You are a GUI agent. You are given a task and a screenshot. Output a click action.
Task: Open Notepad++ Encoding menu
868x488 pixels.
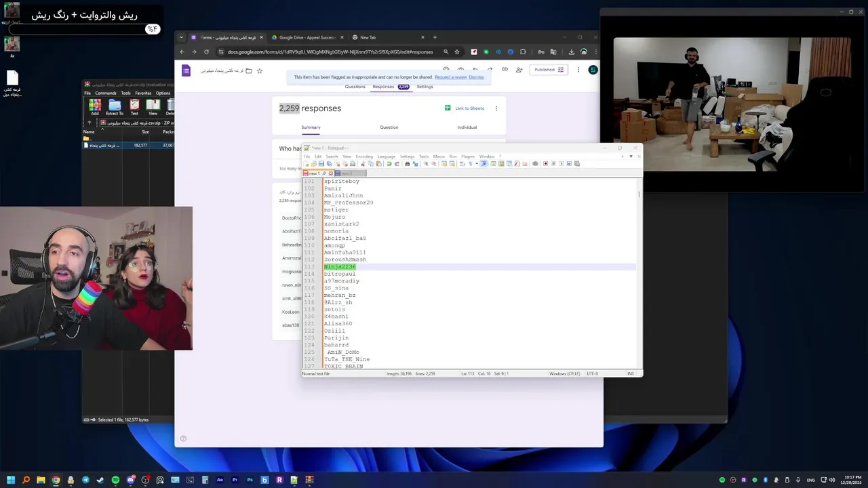364,157
